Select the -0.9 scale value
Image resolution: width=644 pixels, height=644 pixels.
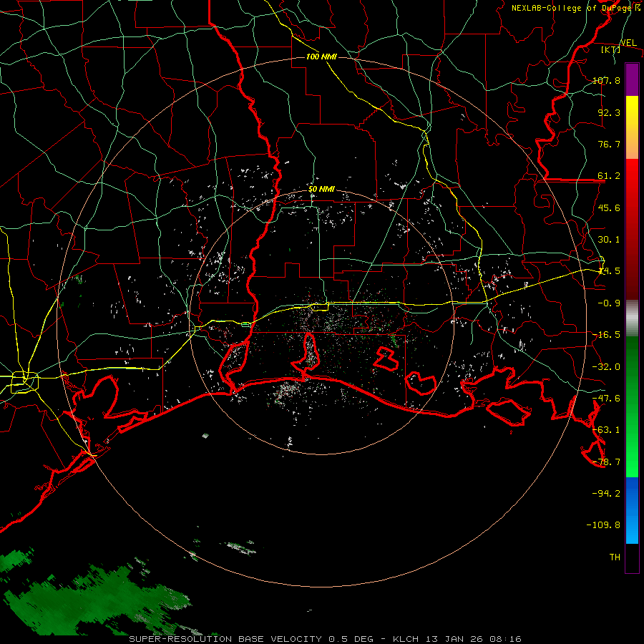(609, 303)
